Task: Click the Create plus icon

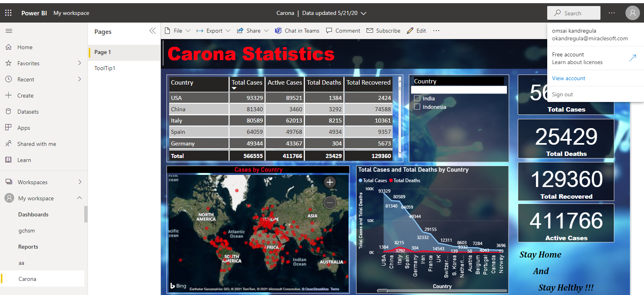Action: (8, 96)
